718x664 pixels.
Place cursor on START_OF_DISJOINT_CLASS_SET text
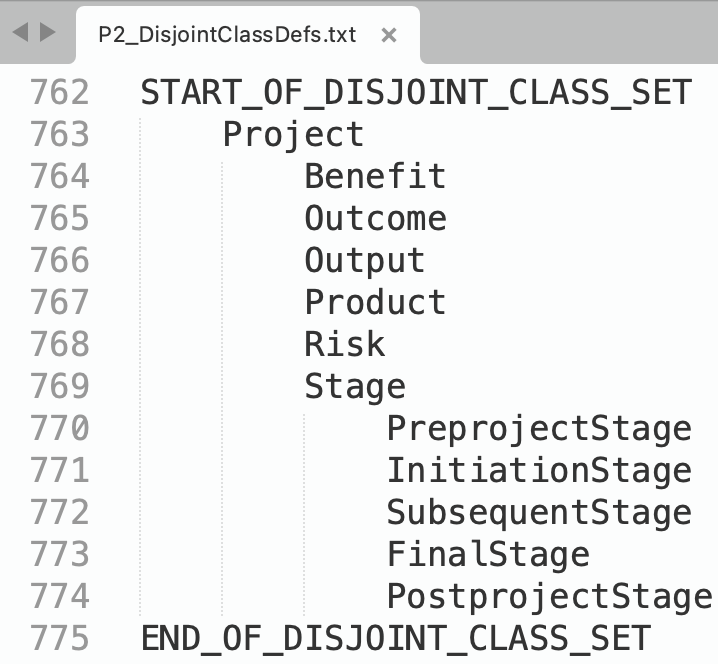(416, 92)
